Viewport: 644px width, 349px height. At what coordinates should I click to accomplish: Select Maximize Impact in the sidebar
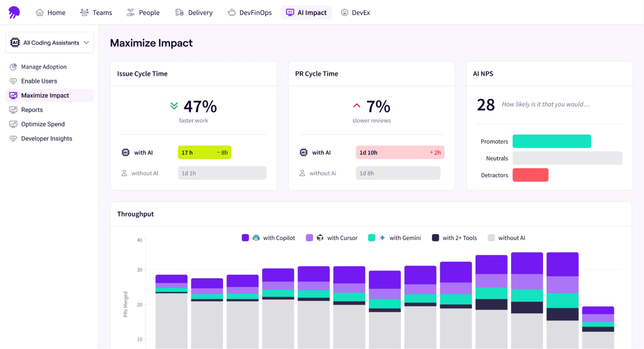[45, 95]
